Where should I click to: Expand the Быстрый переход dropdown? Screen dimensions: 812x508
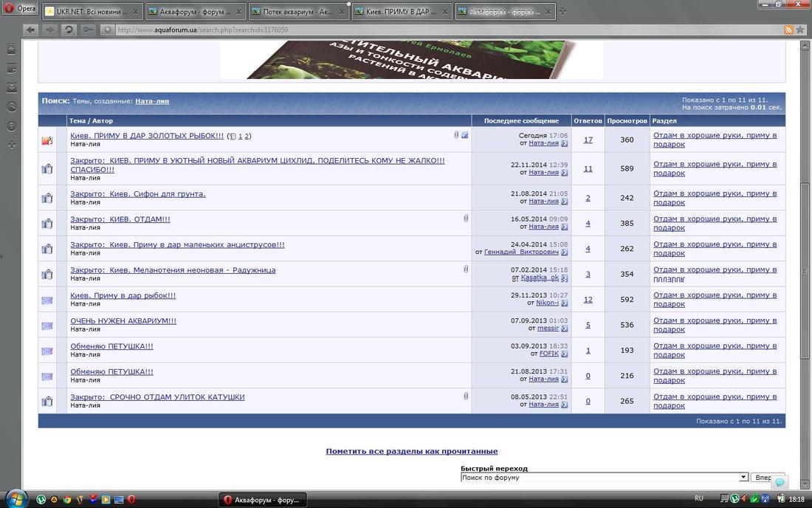coord(743,478)
